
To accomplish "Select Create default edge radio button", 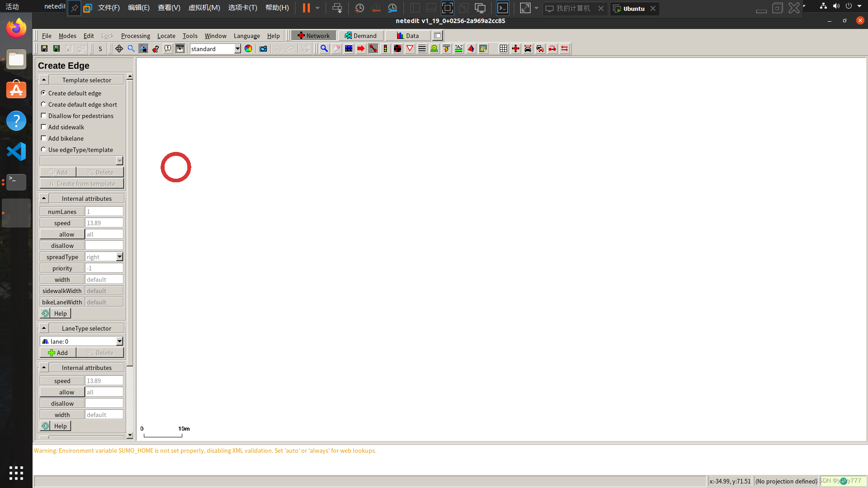I will pyautogui.click(x=43, y=93).
